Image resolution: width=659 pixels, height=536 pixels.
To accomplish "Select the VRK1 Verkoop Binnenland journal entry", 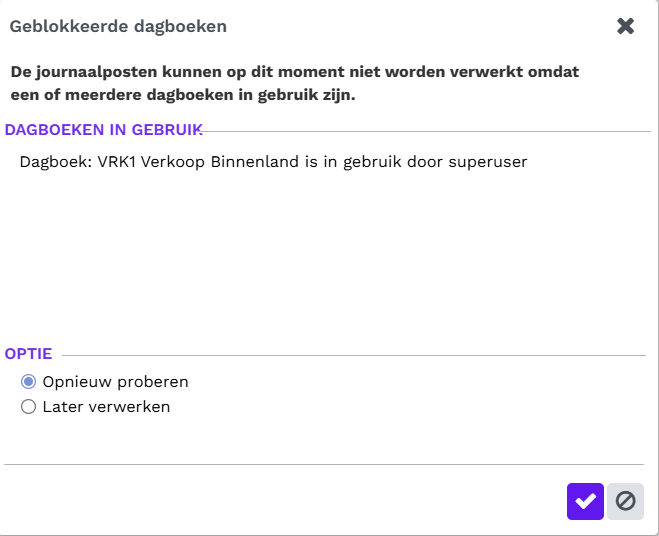I will tap(273, 161).
